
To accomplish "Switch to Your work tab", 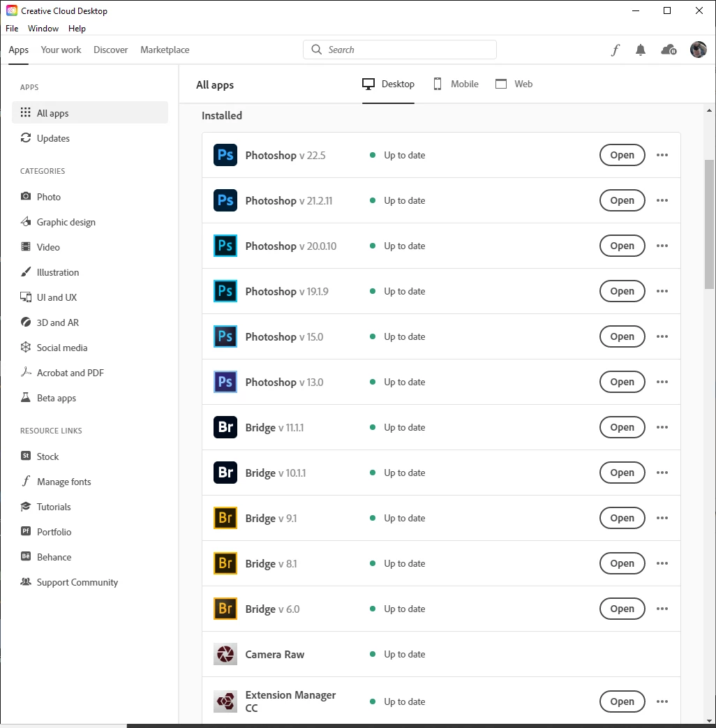I will (61, 50).
